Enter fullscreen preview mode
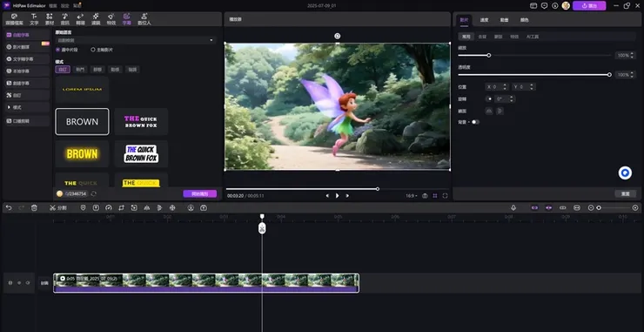Image resolution: width=644 pixels, height=332 pixels. tap(445, 196)
